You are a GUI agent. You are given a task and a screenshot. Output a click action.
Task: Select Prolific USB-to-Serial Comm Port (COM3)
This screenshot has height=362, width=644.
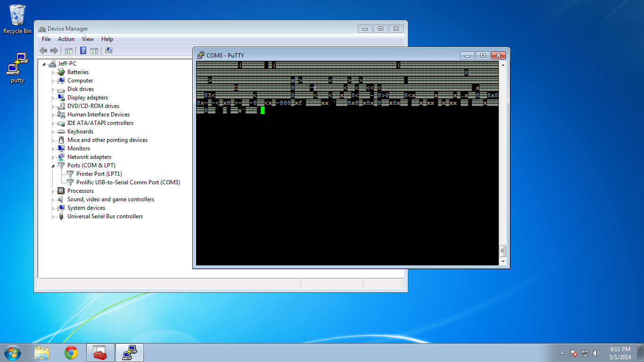[x=127, y=182]
